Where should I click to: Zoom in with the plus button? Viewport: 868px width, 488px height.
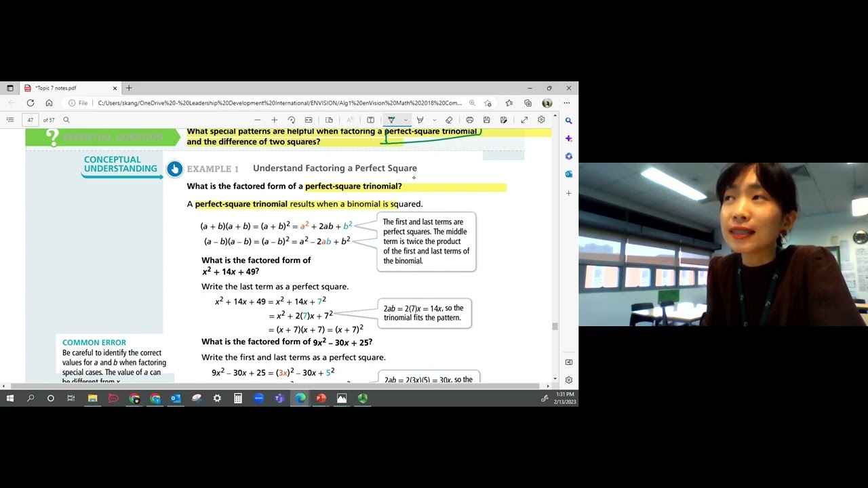pos(274,120)
